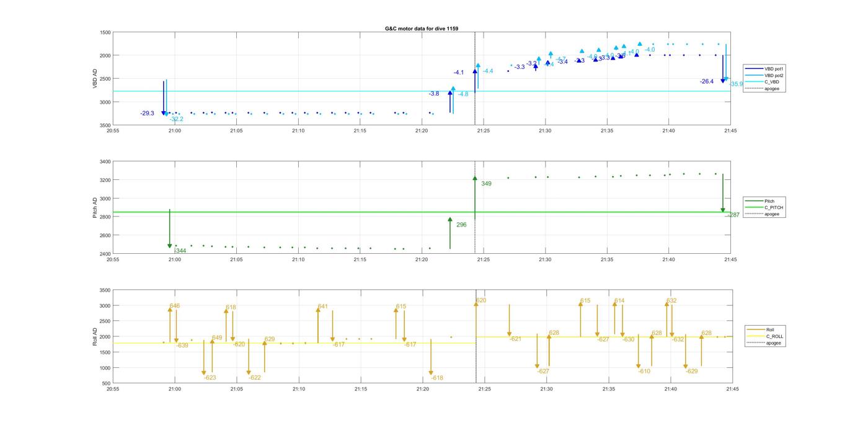Click the dark blue VBD pot1 arrow at -29.3
Screen dimensions: 868x430
pyautogui.click(x=164, y=98)
